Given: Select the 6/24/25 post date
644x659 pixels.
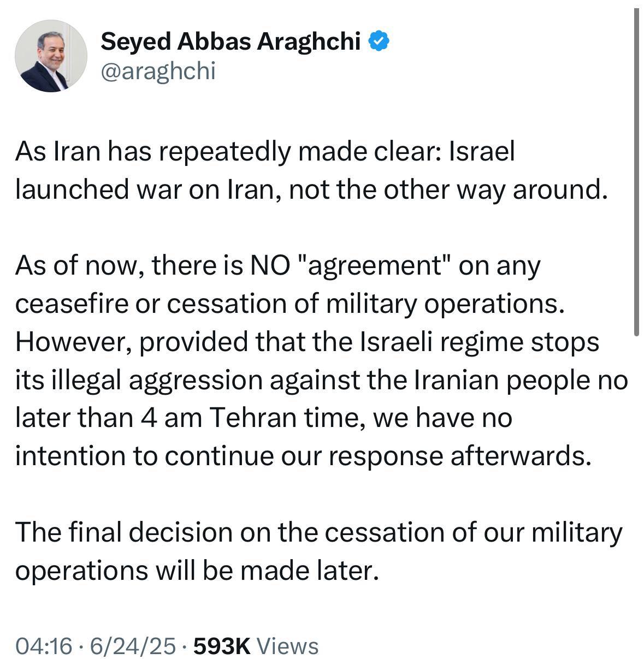Looking at the screenshot, I should tap(133, 646).
